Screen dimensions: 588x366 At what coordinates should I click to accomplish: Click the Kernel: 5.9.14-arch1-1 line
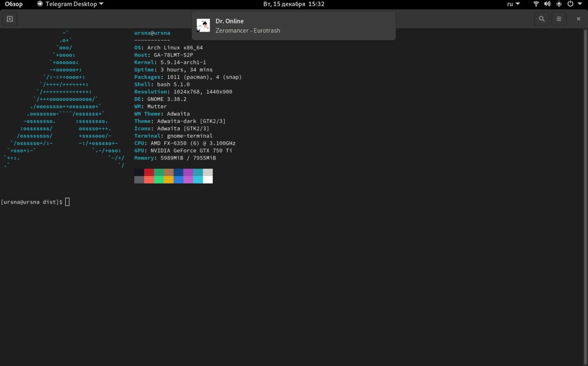pyautogui.click(x=170, y=63)
